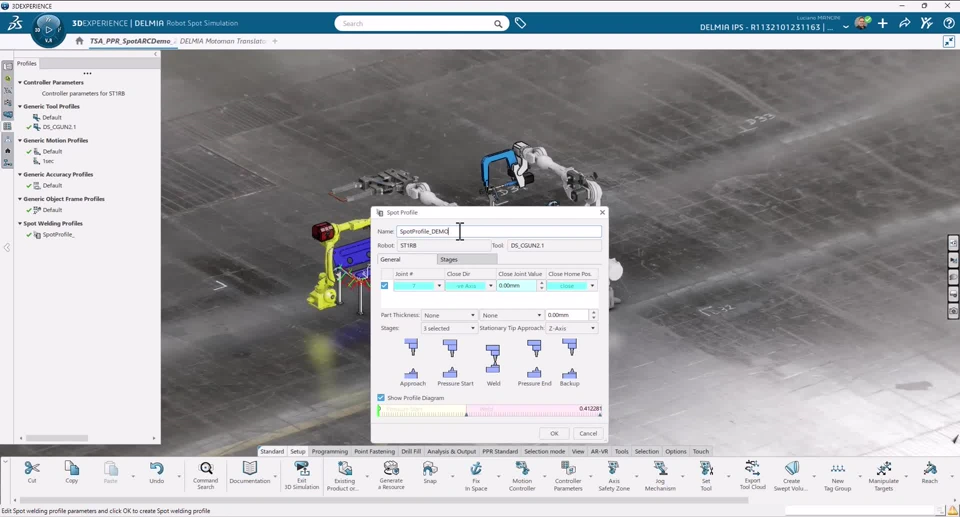This screenshot has height=517, width=960.
Task: Click the Close Joint Value stepper arrows
Action: (x=541, y=286)
